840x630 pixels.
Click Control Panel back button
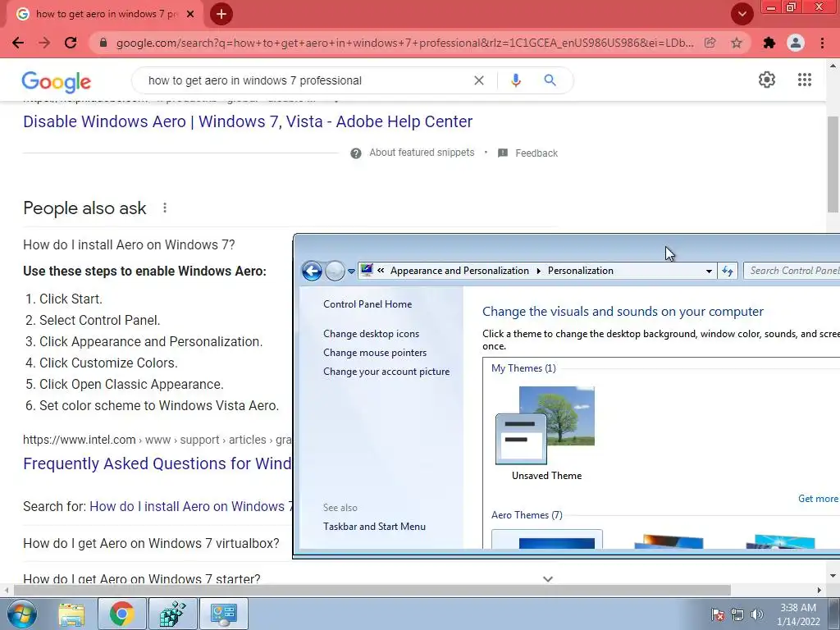tap(312, 271)
